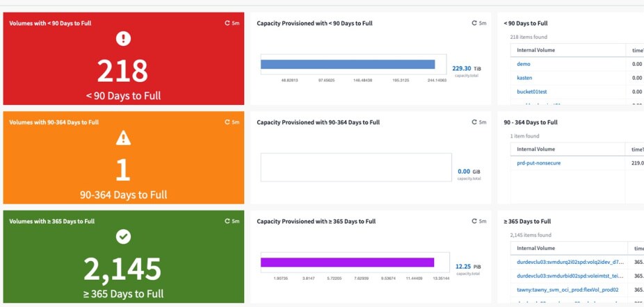Open the kasten volume link
This screenshot has height=307, width=644.
pos(524,78)
